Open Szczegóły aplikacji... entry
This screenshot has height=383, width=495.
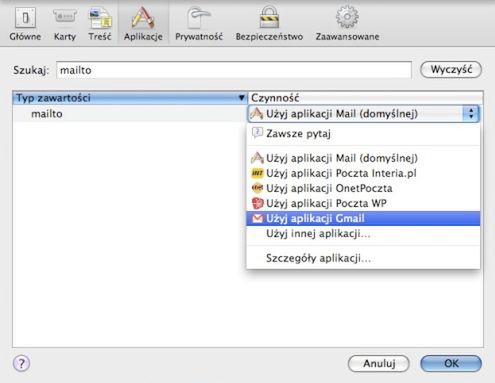(x=363, y=258)
